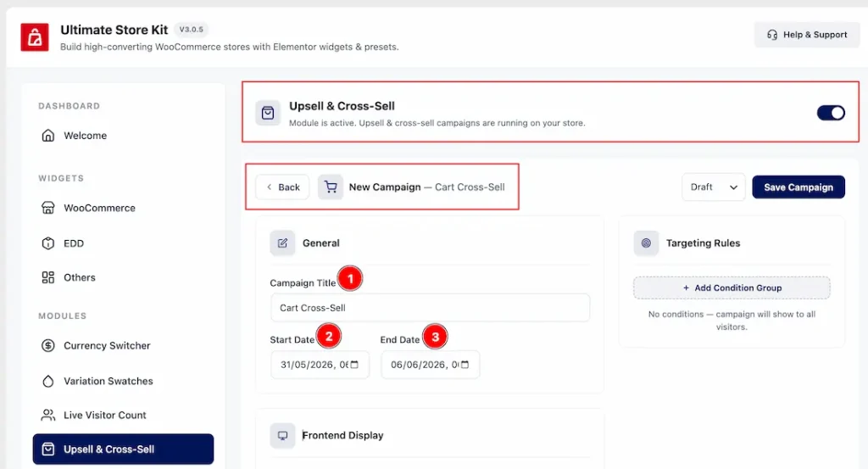Click the Variation Swatches droplet icon
The width and height of the screenshot is (868, 469).
[48, 381]
